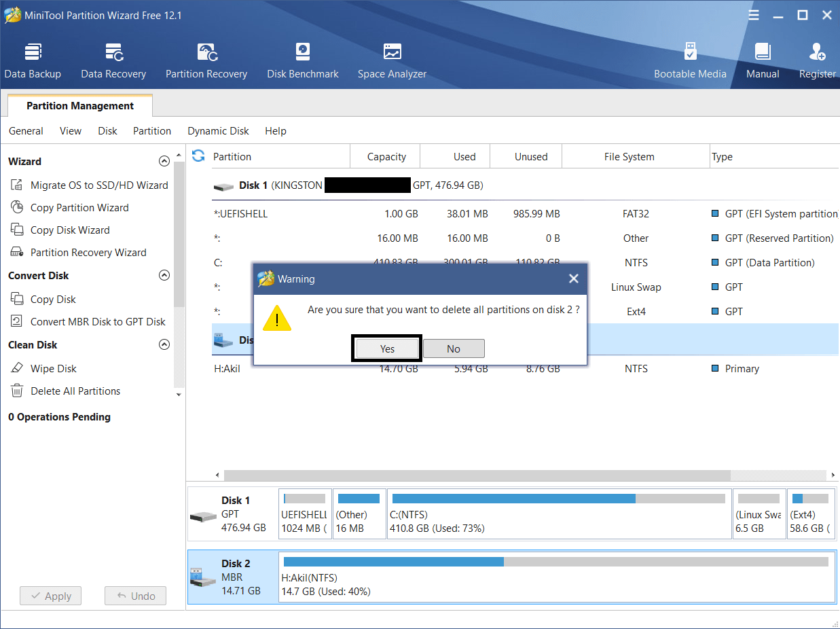Open the Partition menu

point(152,131)
